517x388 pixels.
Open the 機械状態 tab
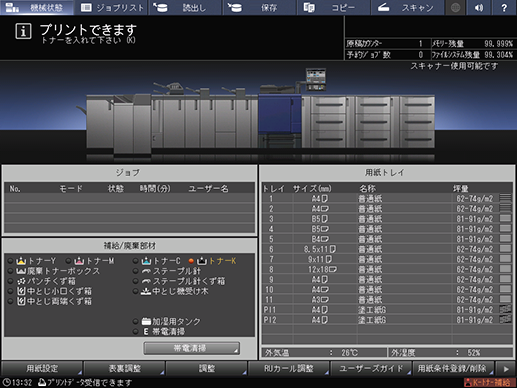click(37, 7)
